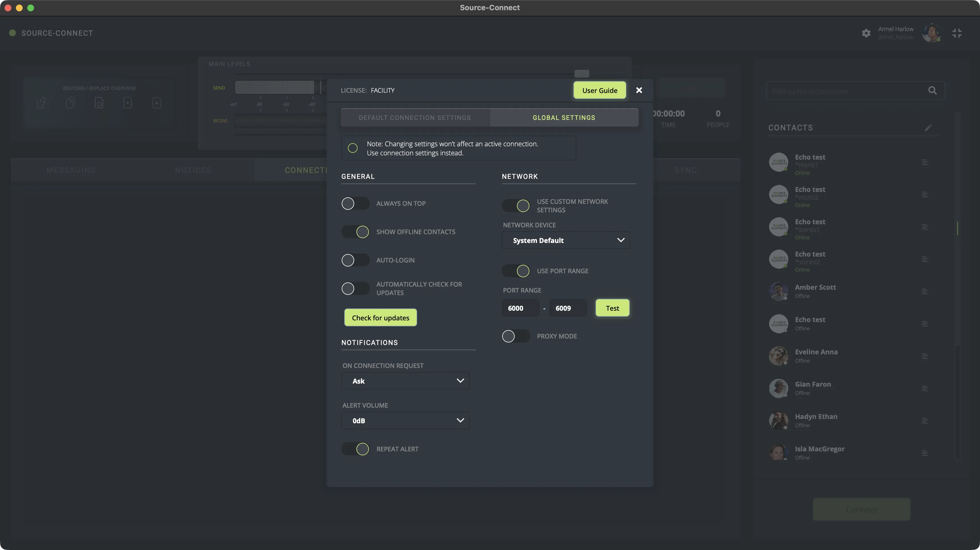Click the Main Levels slider handle
Viewport: 980px width, 550px height.
coord(582,73)
